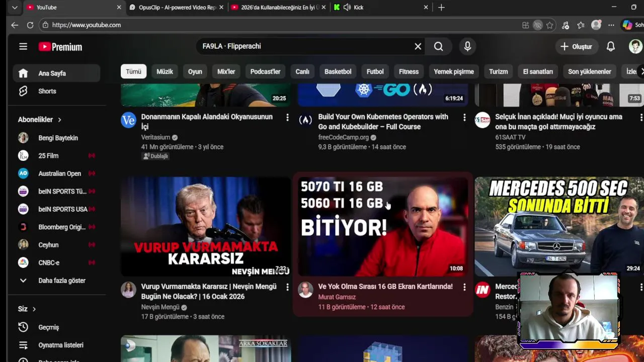Open more options for Nevşin Mengü video
Screen dimensions: 644x362
coord(287,287)
